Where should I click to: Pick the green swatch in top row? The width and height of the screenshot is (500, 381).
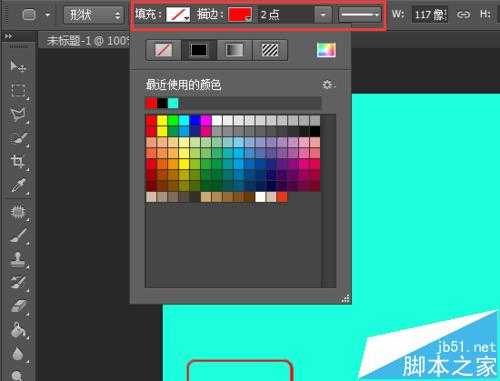(173, 120)
